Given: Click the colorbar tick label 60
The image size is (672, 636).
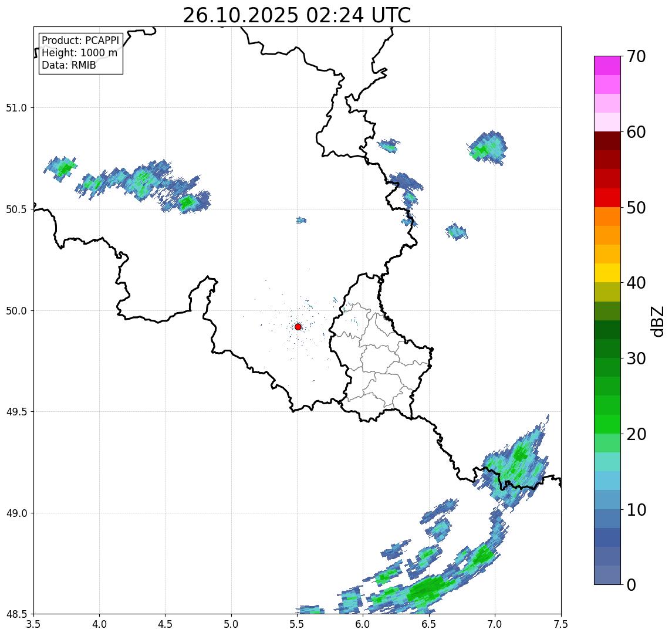Looking at the screenshot, I should tap(636, 132).
